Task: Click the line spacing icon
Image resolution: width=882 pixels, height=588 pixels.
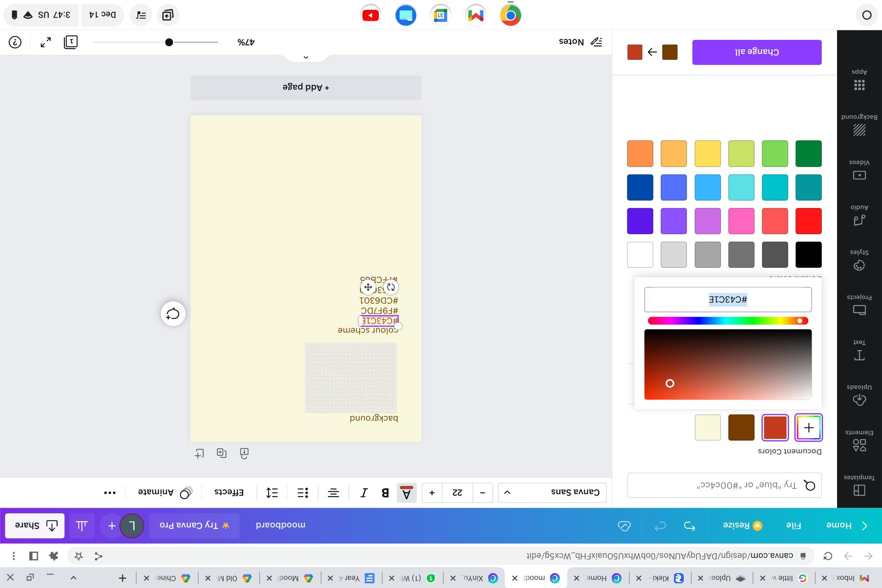Action: (272, 493)
